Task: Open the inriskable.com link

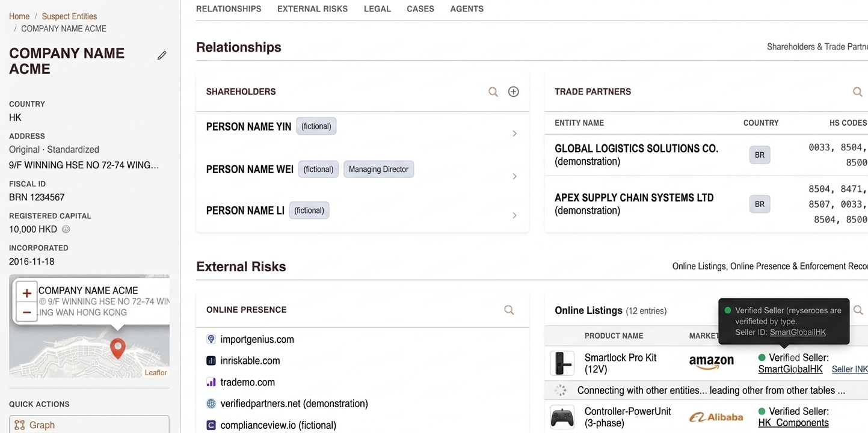Action: tap(250, 361)
